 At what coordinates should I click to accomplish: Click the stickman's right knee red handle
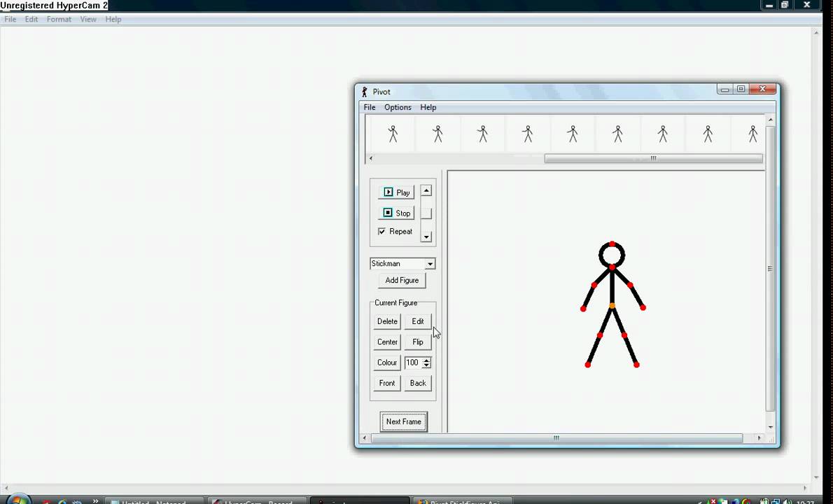624,335
